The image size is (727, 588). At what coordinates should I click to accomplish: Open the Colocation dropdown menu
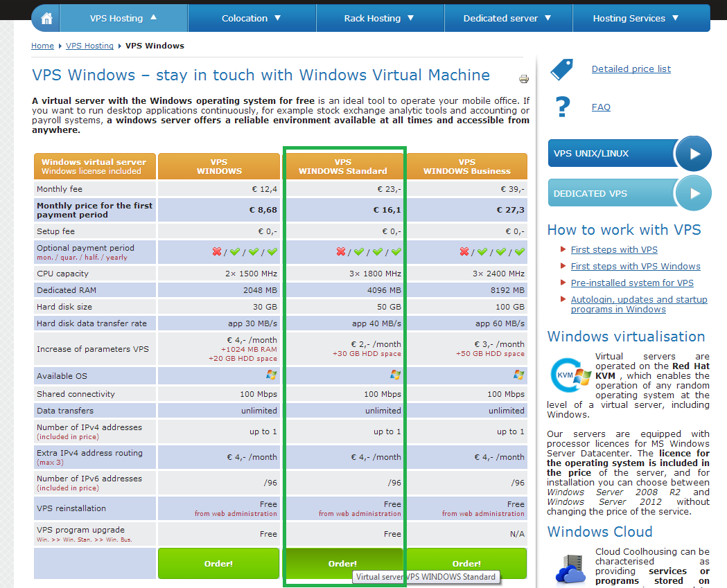[252, 19]
